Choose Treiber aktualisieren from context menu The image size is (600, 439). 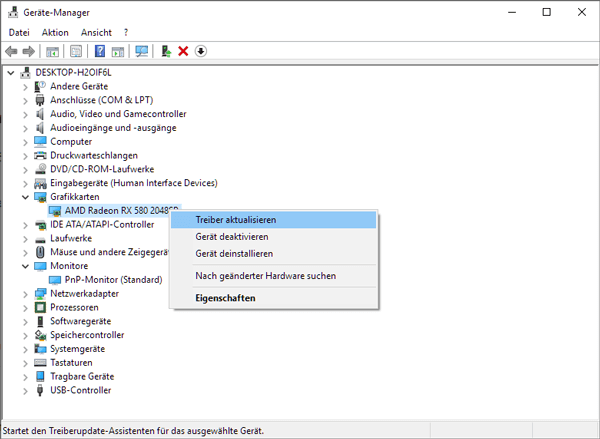coord(236,219)
